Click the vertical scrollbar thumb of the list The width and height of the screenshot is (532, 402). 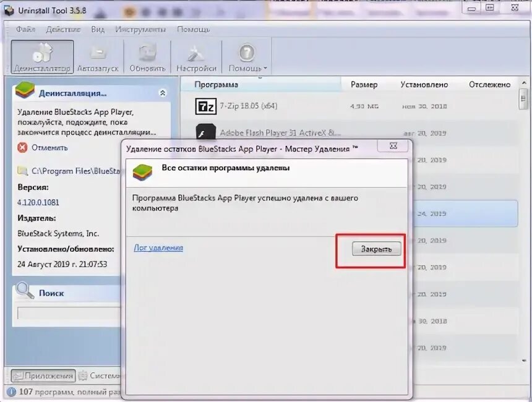(523, 99)
